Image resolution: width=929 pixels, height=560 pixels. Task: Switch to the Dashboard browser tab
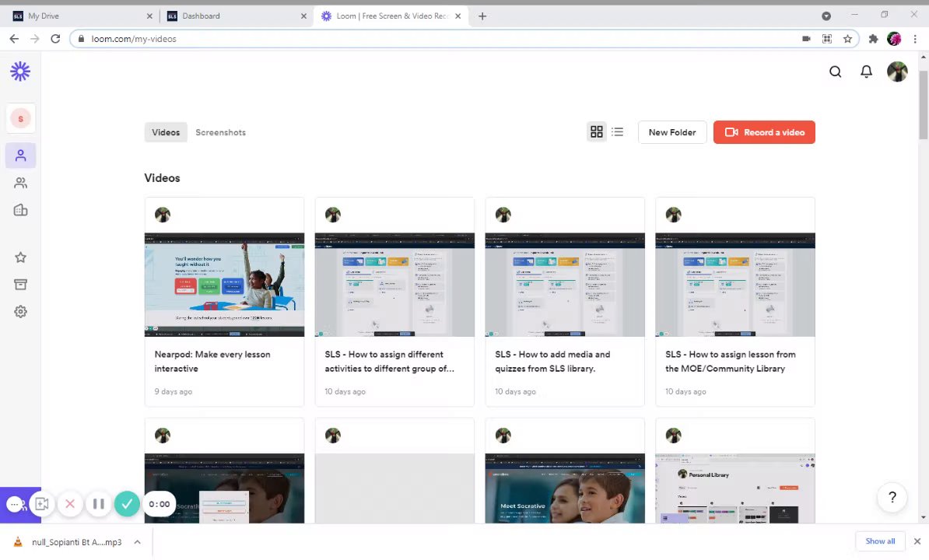coord(234,16)
